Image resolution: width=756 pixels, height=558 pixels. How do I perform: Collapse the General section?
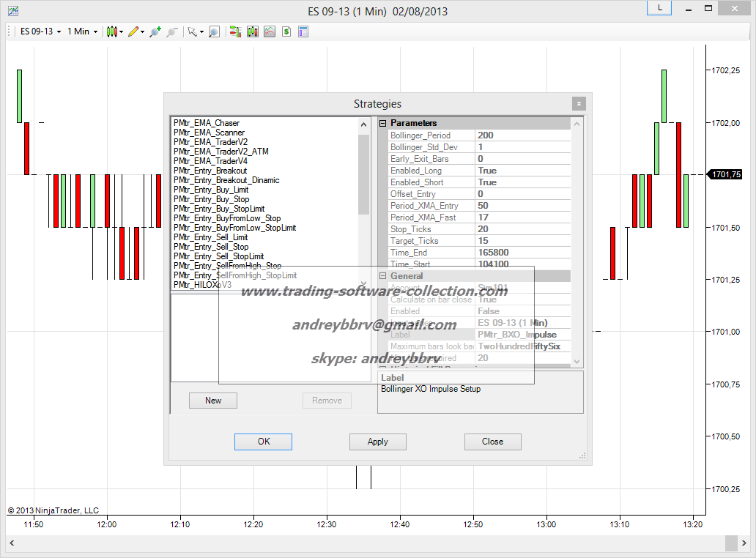click(382, 276)
